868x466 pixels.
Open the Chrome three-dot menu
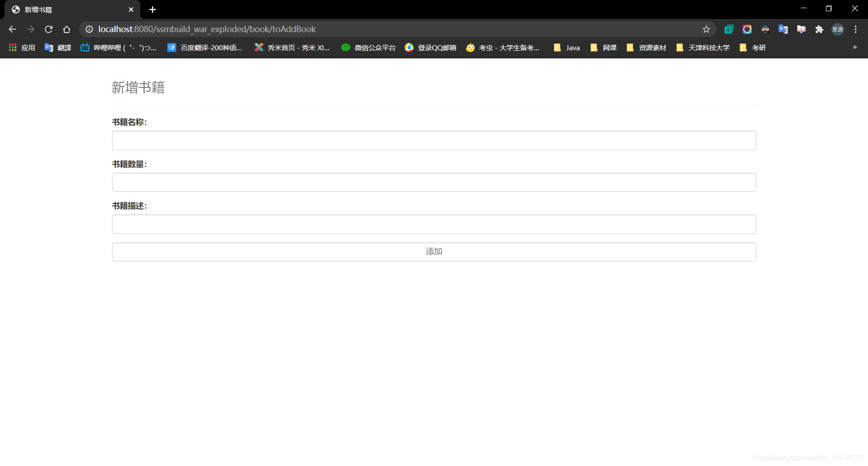click(855, 29)
